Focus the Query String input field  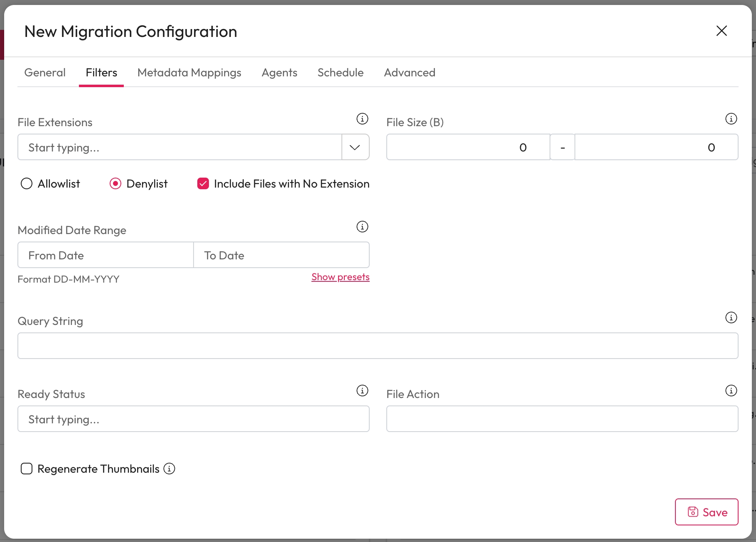click(378, 346)
